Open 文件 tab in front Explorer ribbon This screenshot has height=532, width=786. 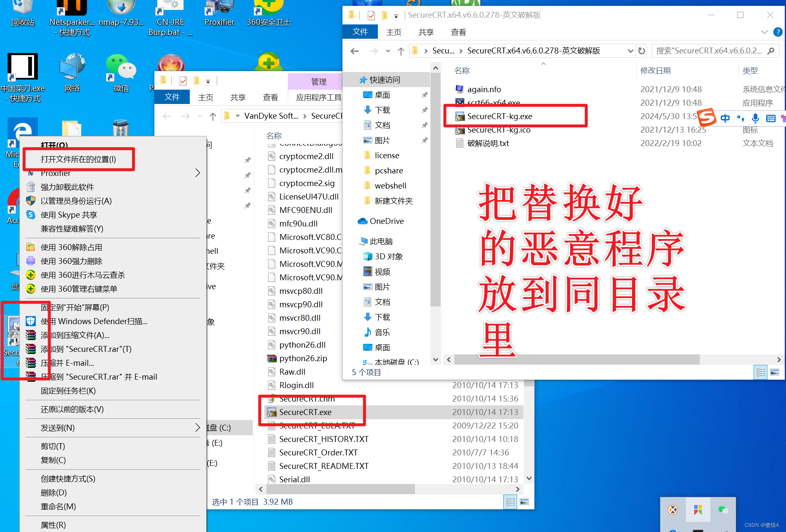(360, 32)
